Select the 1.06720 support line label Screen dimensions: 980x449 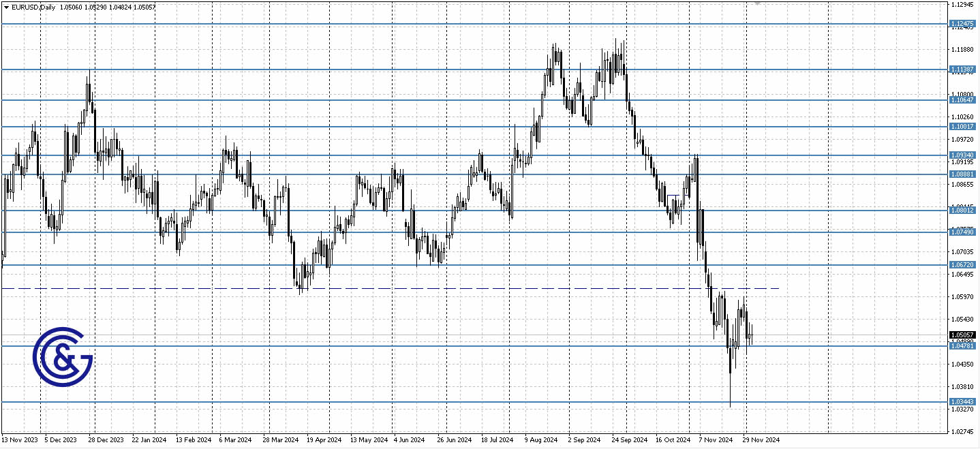point(962,264)
